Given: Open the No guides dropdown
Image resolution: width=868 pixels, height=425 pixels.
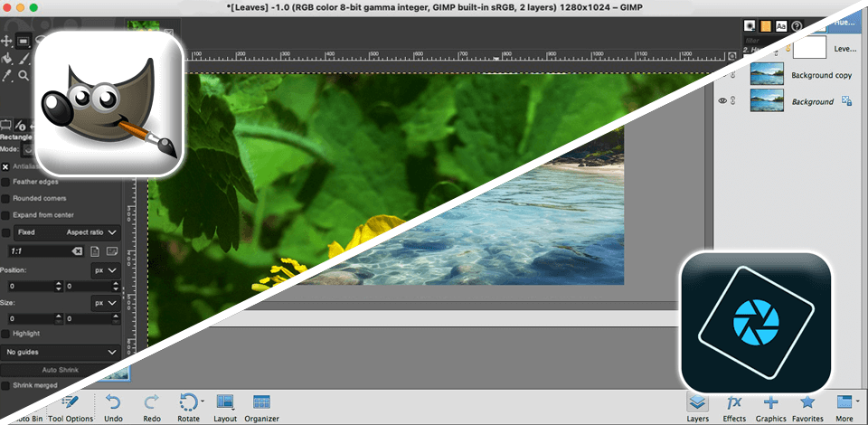Looking at the screenshot, I should click(x=60, y=352).
